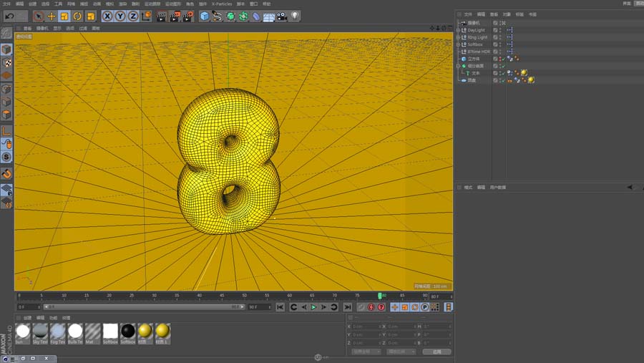Toggle the Z axis lock
This screenshot has width=644, height=363.
(133, 16)
